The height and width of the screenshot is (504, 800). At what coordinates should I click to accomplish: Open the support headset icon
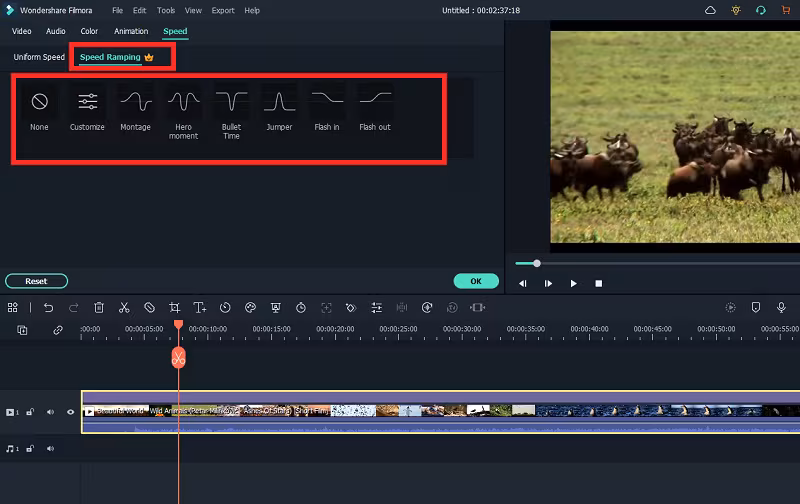[x=761, y=10]
